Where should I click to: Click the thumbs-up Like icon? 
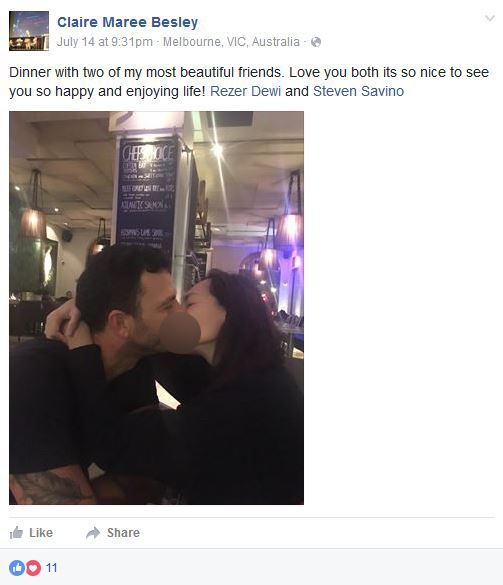16,532
